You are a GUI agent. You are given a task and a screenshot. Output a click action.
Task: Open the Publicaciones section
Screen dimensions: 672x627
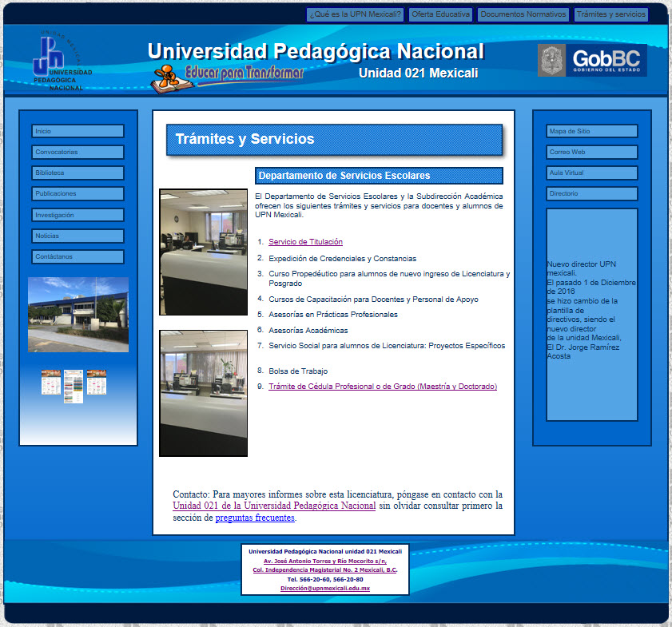tap(78, 193)
